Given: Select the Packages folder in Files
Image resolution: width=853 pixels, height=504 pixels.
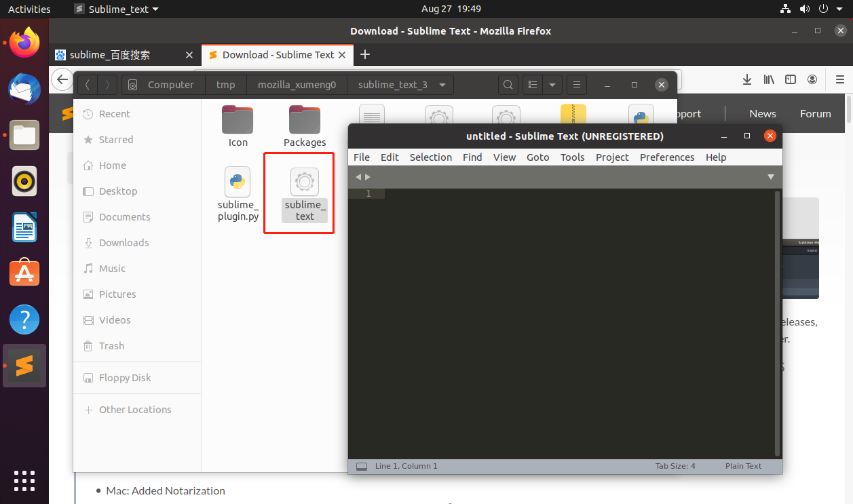Looking at the screenshot, I should point(305,126).
